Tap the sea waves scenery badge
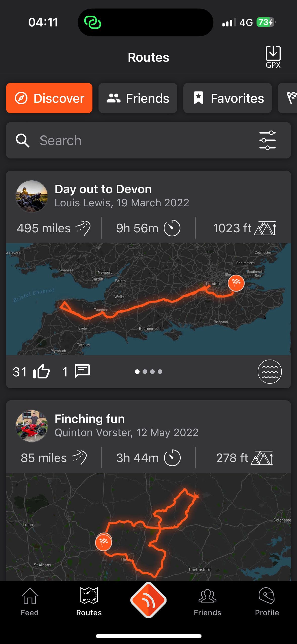This screenshot has width=297, height=644. pos(270,371)
